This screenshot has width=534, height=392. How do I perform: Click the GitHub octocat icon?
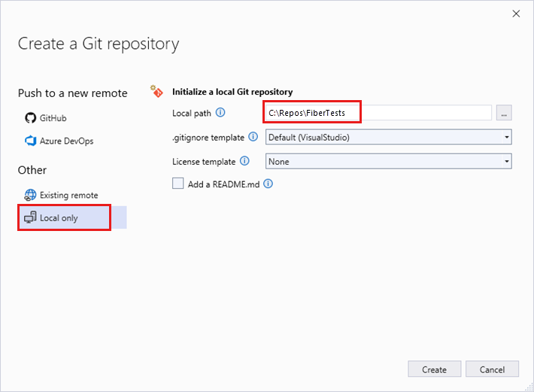[30, 118]
